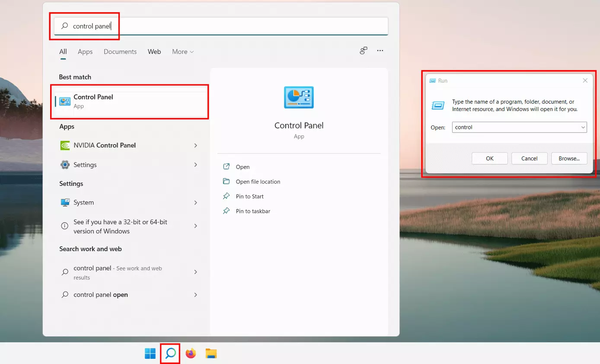Click the magnifier icon for 'control panel open'
This screenshot has height=364, width=600.
(65, 294)
